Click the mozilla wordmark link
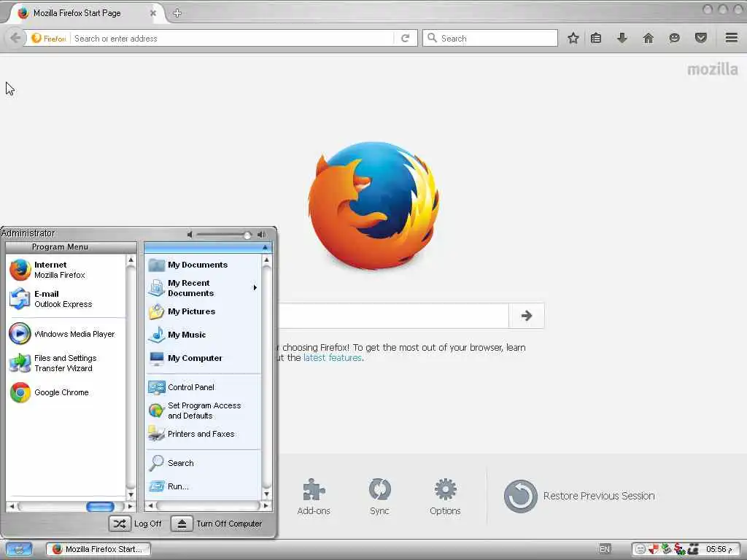 coord(713,69)
